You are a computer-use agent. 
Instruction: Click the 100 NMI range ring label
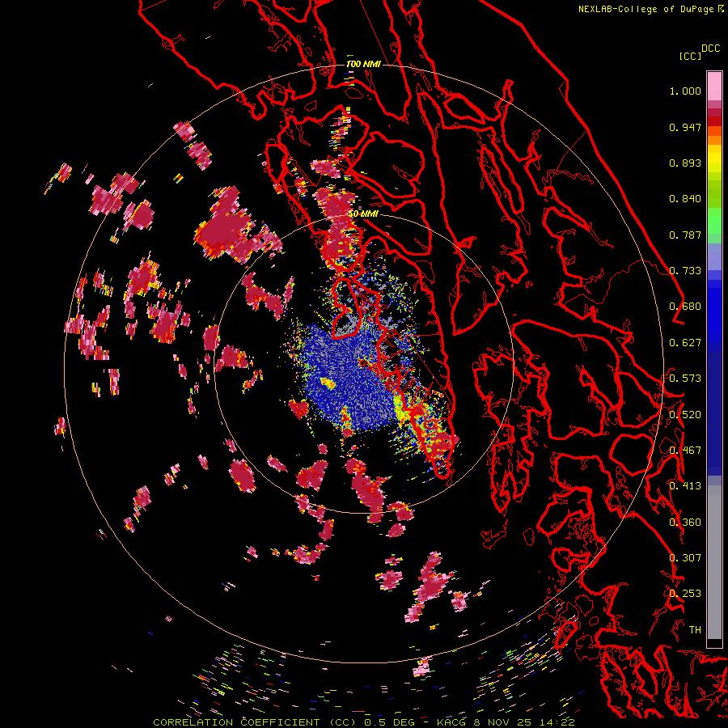coord(363,64)
